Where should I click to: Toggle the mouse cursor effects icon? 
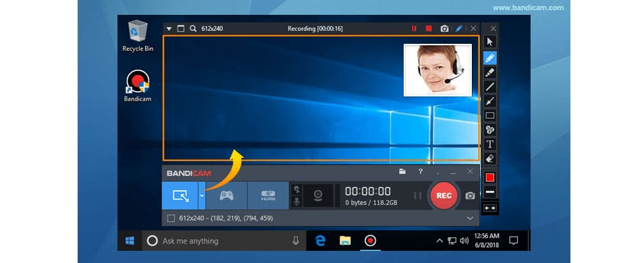296,189
